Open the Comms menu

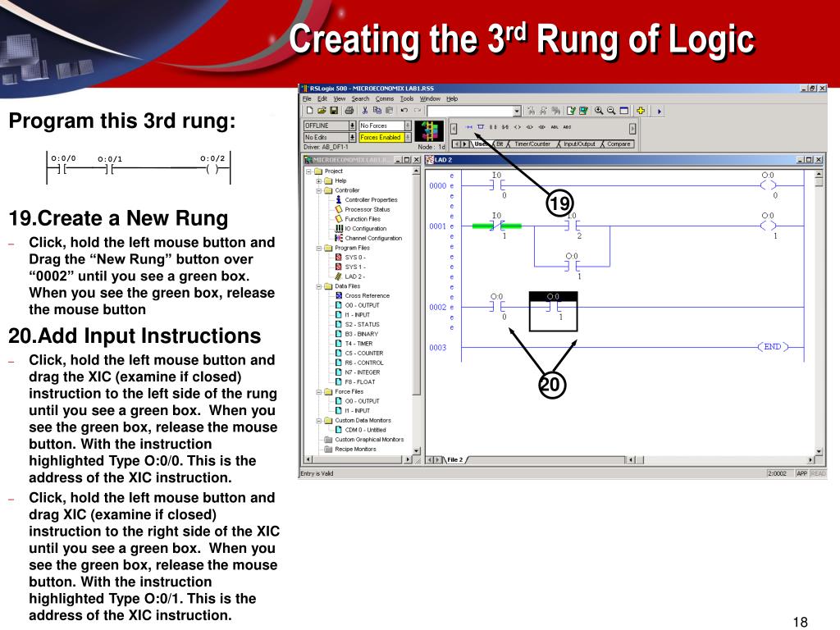(384, 98)
